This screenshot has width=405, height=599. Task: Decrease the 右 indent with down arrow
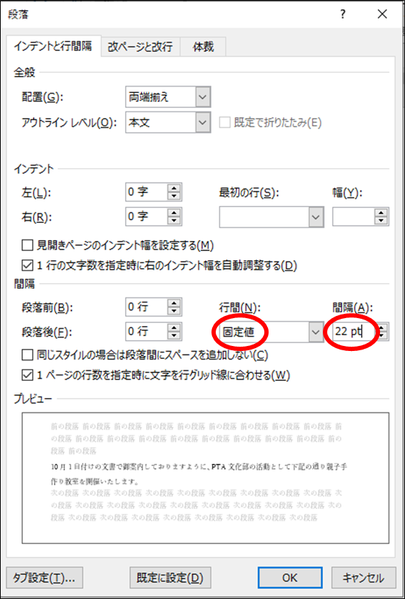(x=174, y=221)
